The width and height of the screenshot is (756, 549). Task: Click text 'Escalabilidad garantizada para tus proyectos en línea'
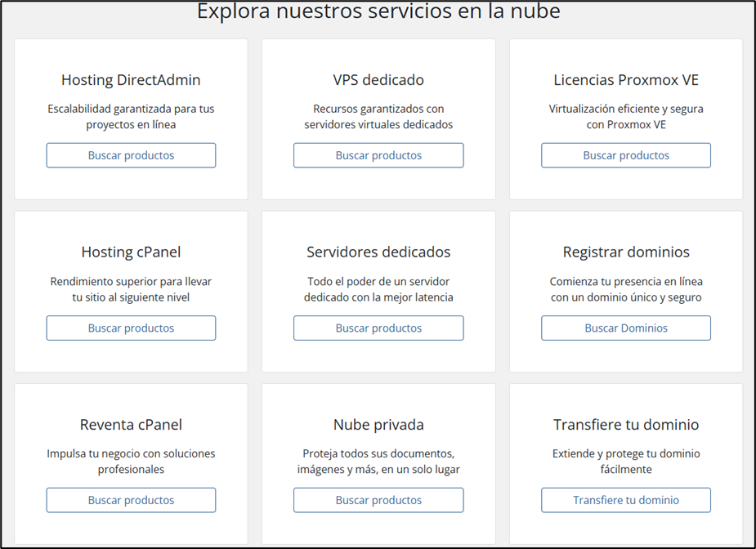pyautogui.click(x=131, y=117)
